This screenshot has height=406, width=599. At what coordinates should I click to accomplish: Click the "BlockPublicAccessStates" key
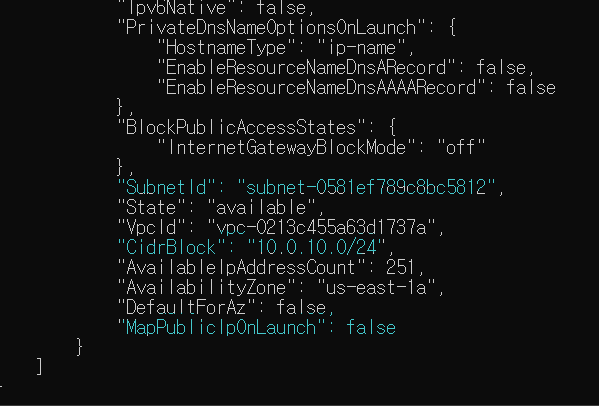242,127
